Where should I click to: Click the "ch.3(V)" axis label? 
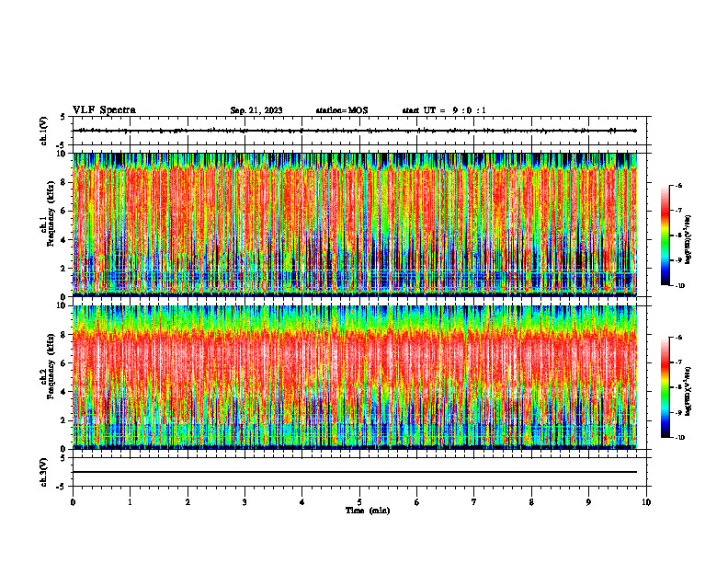[x=43, y=472]
